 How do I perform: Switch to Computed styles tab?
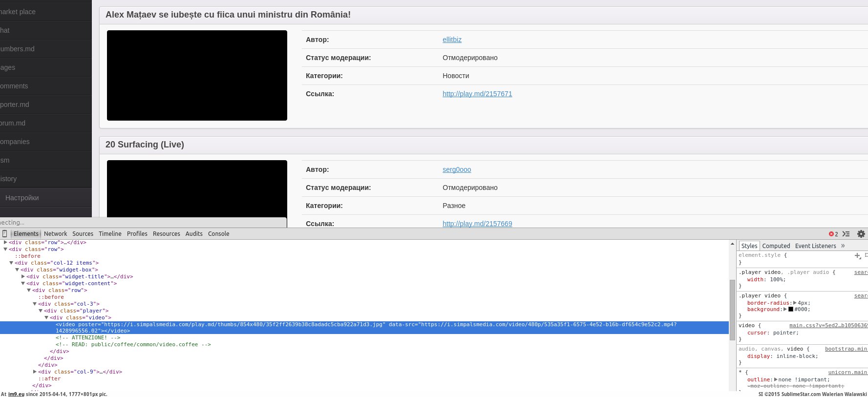click(776, 246)
